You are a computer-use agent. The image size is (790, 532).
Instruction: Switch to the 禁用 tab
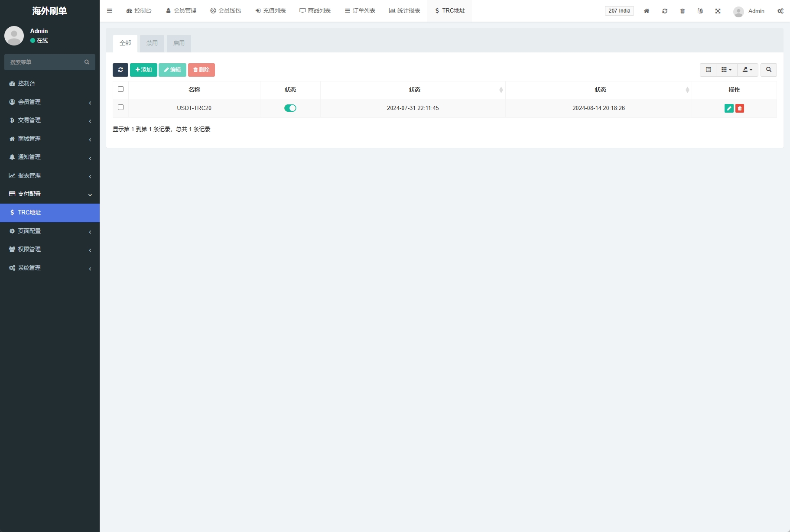(152, 43)
